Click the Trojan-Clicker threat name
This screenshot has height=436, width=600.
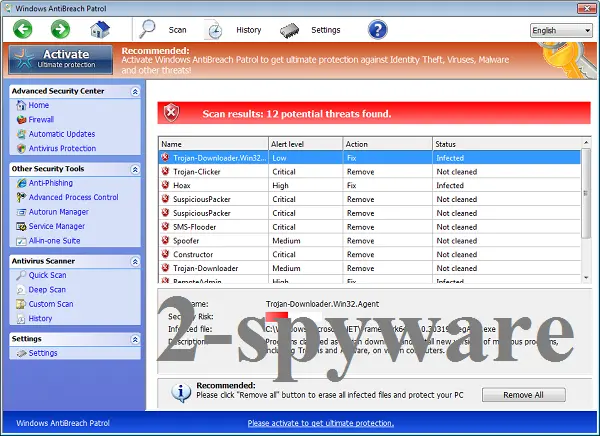(197, 171)
